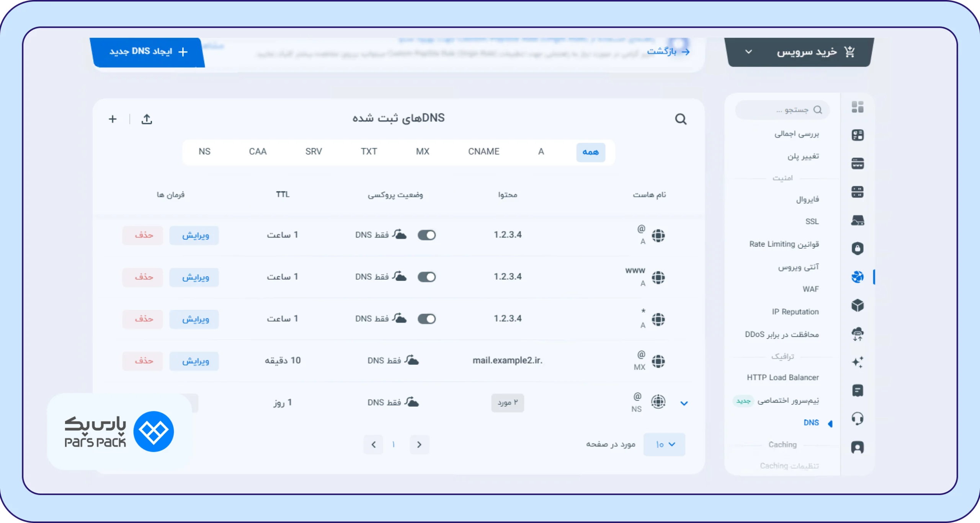
Task: Collapse the DNS sidebar menu arrow
Action: [x=830, y=424]
